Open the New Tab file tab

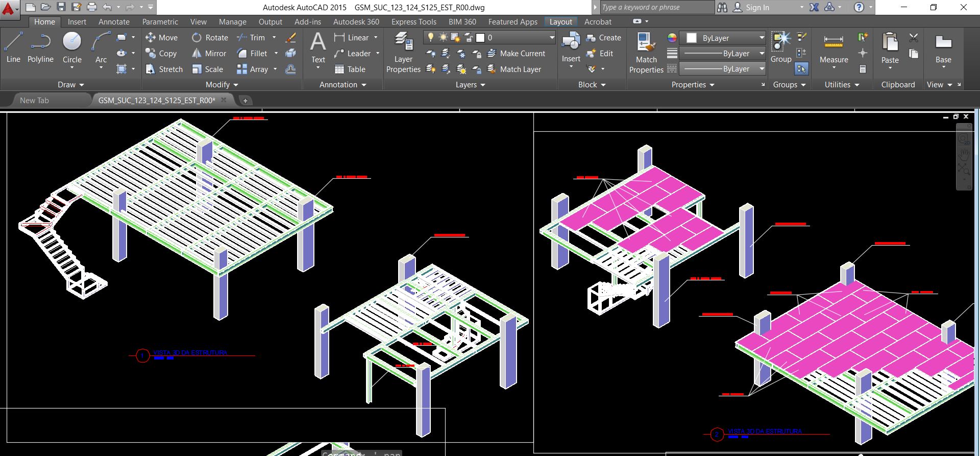pyautogui.click(x=34, y=101)
